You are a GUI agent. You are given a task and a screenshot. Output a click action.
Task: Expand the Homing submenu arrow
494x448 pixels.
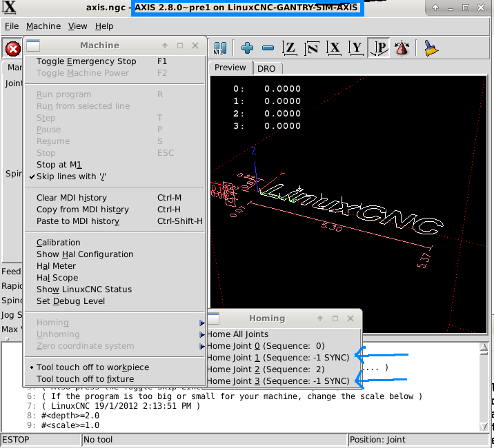(x=202, y=323)
